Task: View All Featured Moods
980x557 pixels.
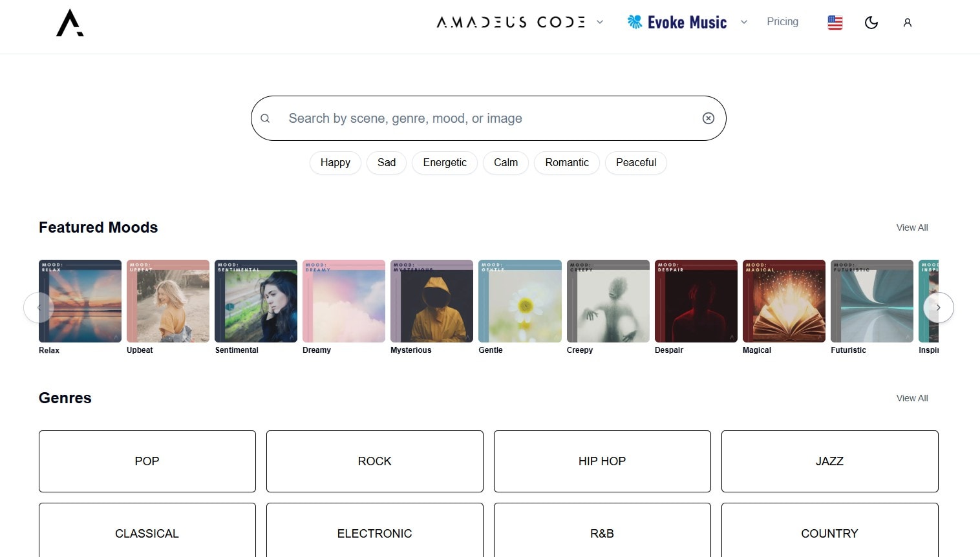Action: click(x=911, y=227)
